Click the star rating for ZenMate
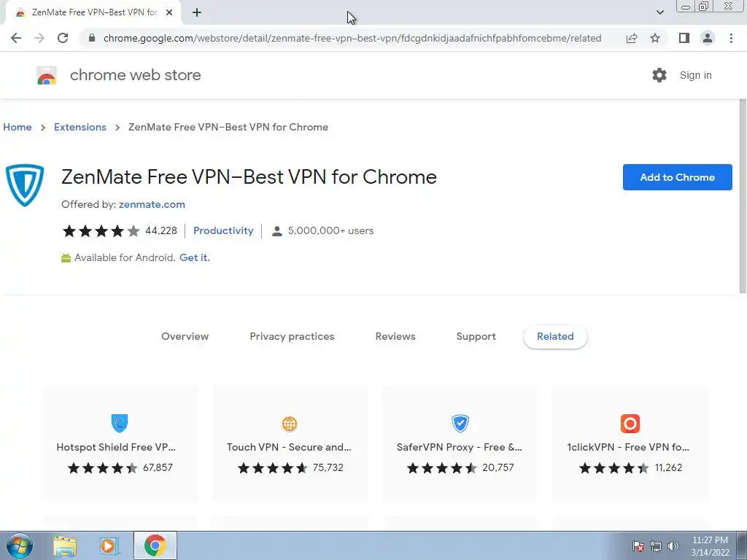The image size is (747, 560). [101, 231]
